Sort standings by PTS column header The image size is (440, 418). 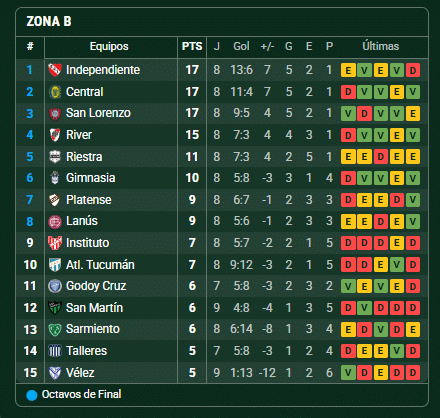(x=192, y=46)
